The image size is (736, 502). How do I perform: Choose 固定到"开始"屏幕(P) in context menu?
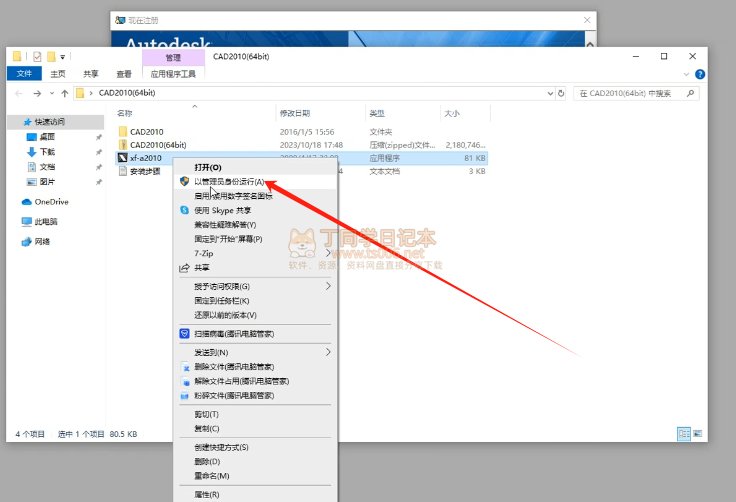tap(255, 239)
